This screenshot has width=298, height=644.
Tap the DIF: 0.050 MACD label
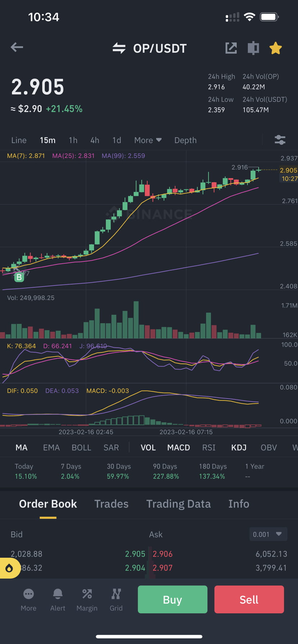click(x=22, y=391)
